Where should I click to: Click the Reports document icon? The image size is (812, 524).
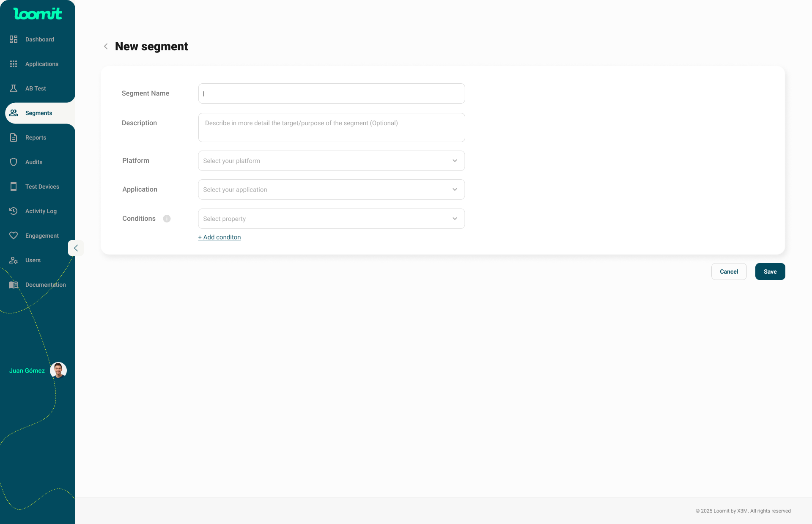coord(14,137)
